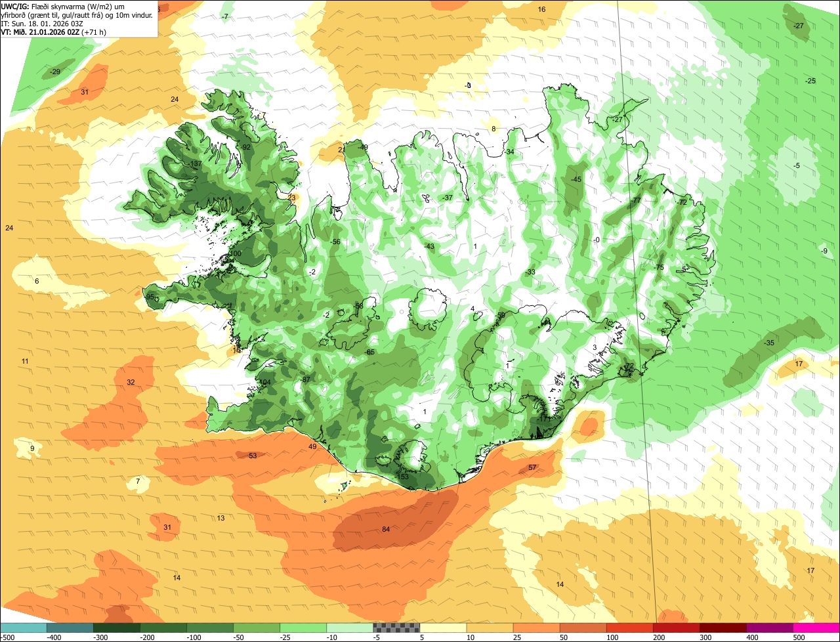Click the '-65' value in south-central Iceland
Screen dimensions: 840x642
[369, 353]
